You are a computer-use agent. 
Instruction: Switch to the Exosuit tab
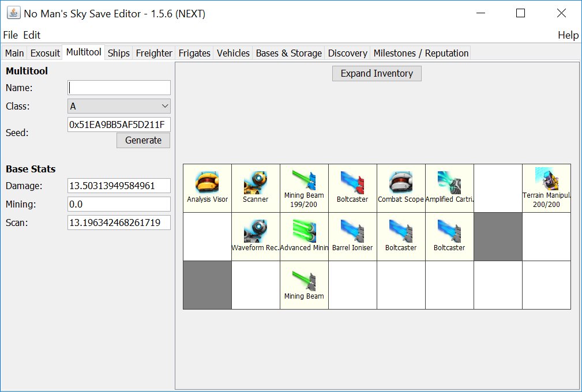pyautogui.click(x=45, y=53)
